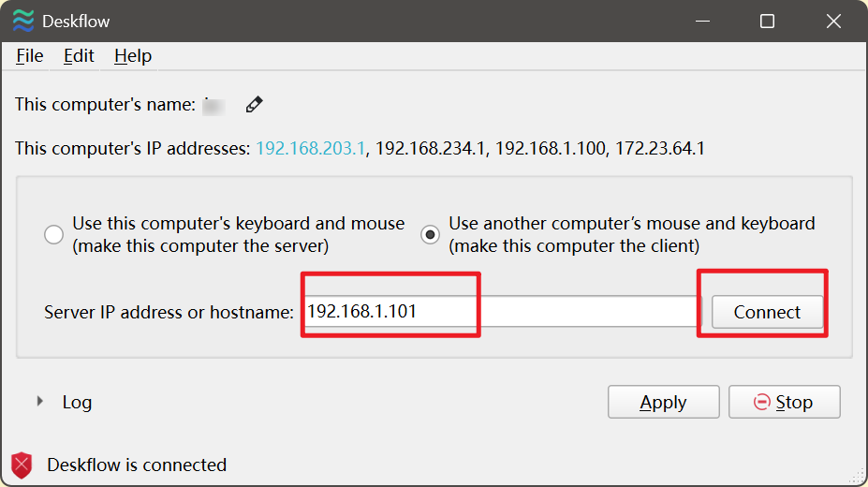This screenshot has height=487, width=868.
Task: Click the Apply button
Action: click(x=663, y=402)
